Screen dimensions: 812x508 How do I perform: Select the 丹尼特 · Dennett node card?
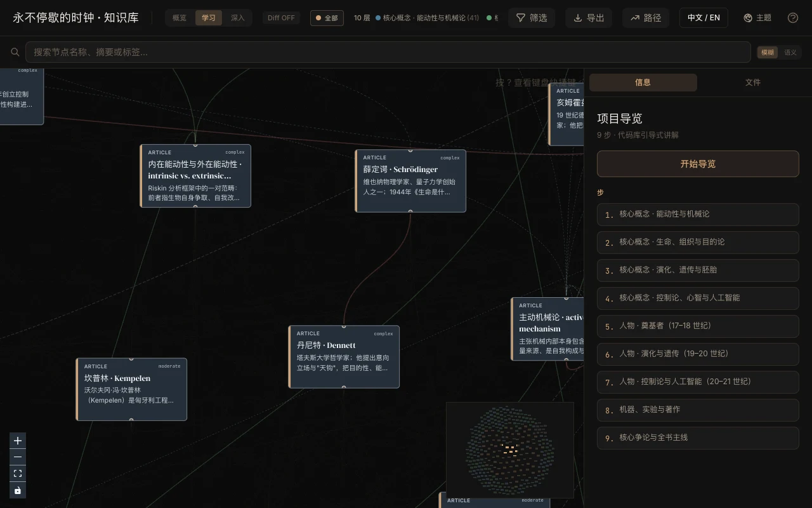point(344,357)
